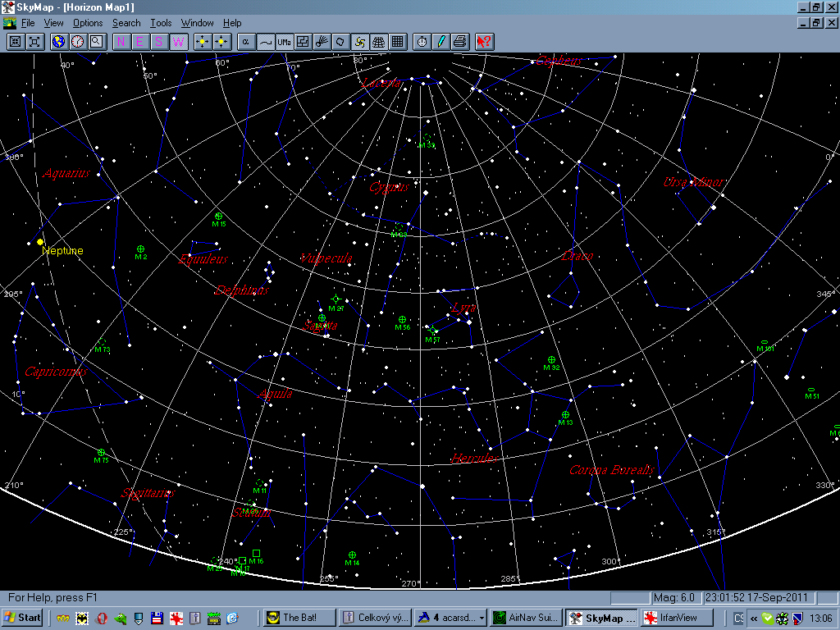Click the 23:01:52 17-Sep-2011 status field
840x630 pixels.
[x=759, y=597]
